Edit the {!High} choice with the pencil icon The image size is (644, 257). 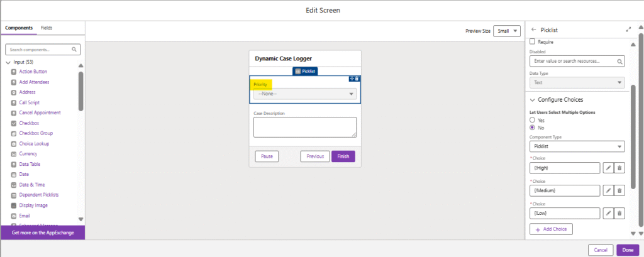click(608, 168)
